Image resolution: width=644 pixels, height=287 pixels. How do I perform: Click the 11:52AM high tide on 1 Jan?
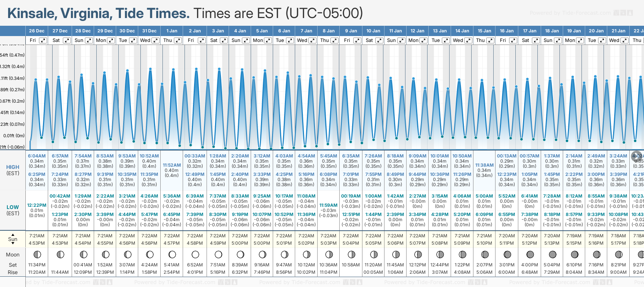(172, 165)
